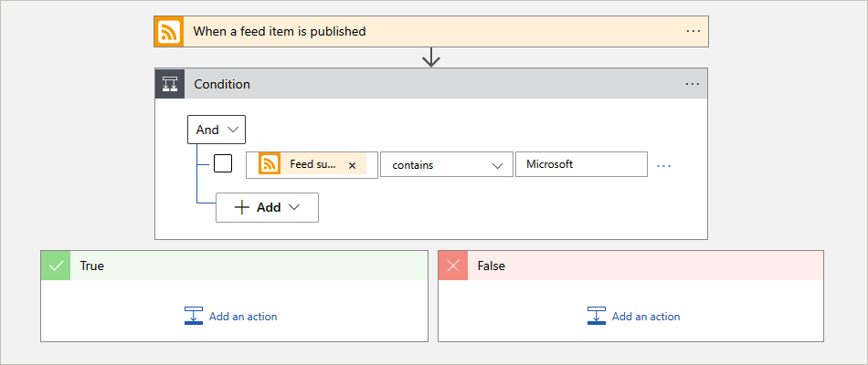Click the RSS icon on the trigger card
The image size is (868, 365).
pyautogui.click(x=169, y=31)
